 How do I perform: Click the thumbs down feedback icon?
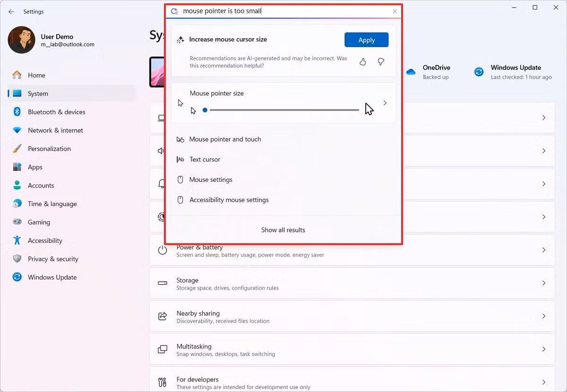[381, 61]
